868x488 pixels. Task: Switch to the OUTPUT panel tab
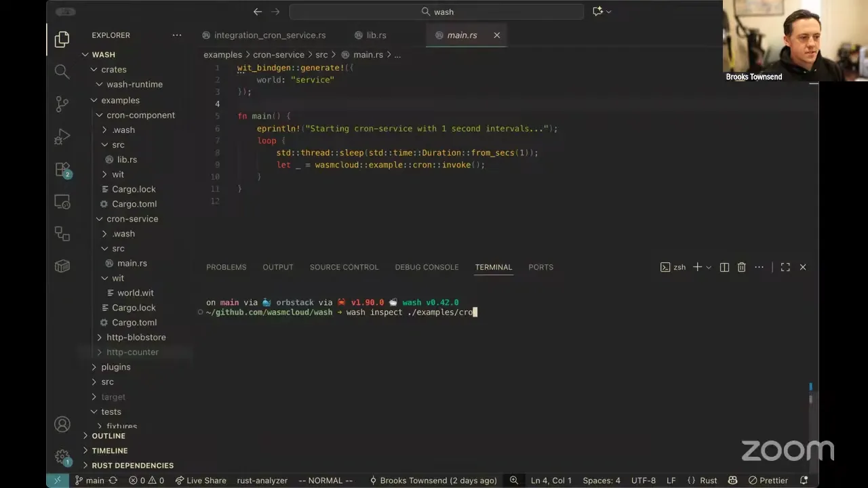[x=278, y=267]
